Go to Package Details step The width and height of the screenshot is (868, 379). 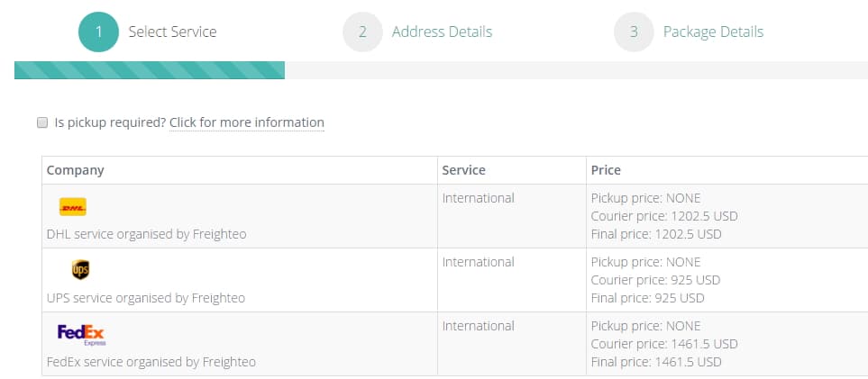point(714,32)
